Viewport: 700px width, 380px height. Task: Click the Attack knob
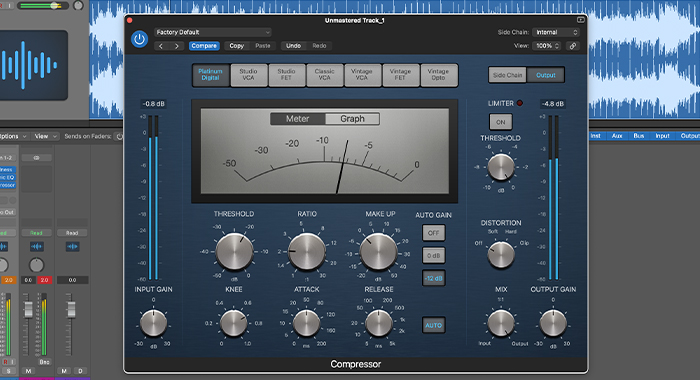(306, 323)
